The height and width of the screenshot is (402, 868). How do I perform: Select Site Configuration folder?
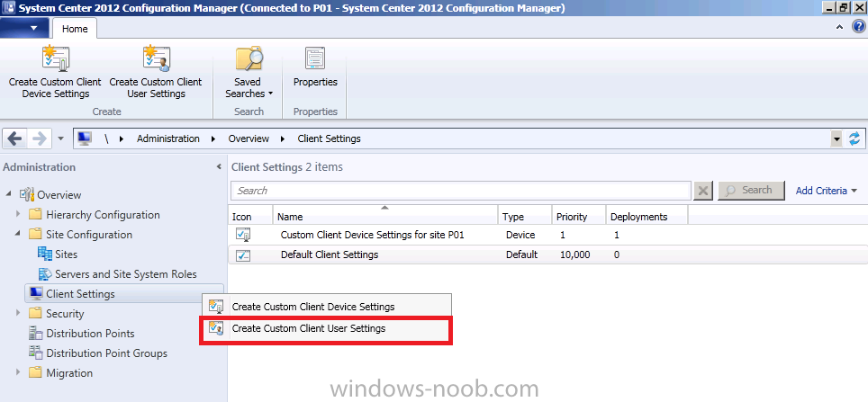pyautogui.click(x=88, y=235)
